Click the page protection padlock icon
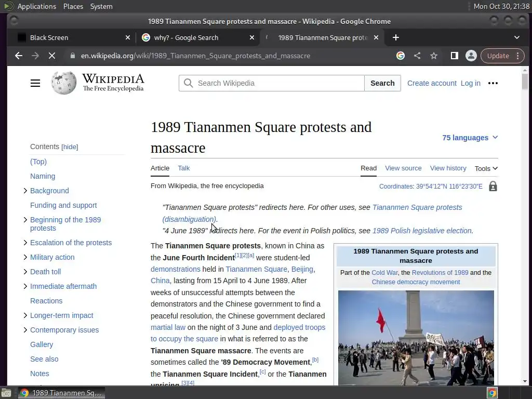Image resolution: width=532 pixels, height=399 pixels. 493,187
